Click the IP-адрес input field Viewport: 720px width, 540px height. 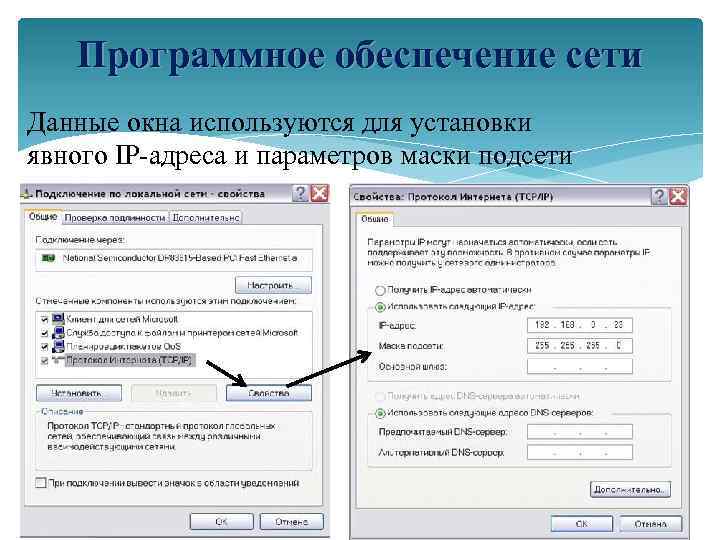[x=579, y=325]
